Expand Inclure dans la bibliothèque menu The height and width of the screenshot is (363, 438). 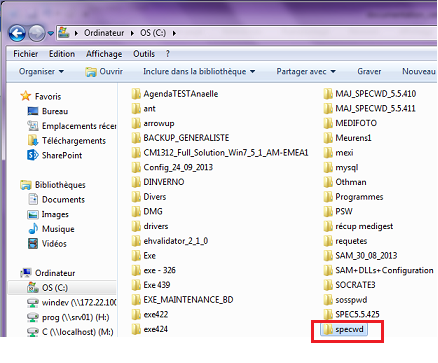tap(199, 71)
